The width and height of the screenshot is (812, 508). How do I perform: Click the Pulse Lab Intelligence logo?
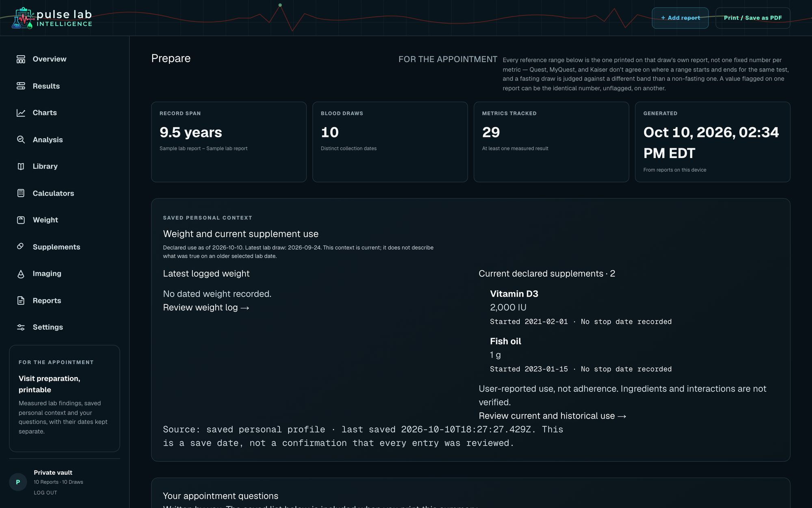point(52,18)
